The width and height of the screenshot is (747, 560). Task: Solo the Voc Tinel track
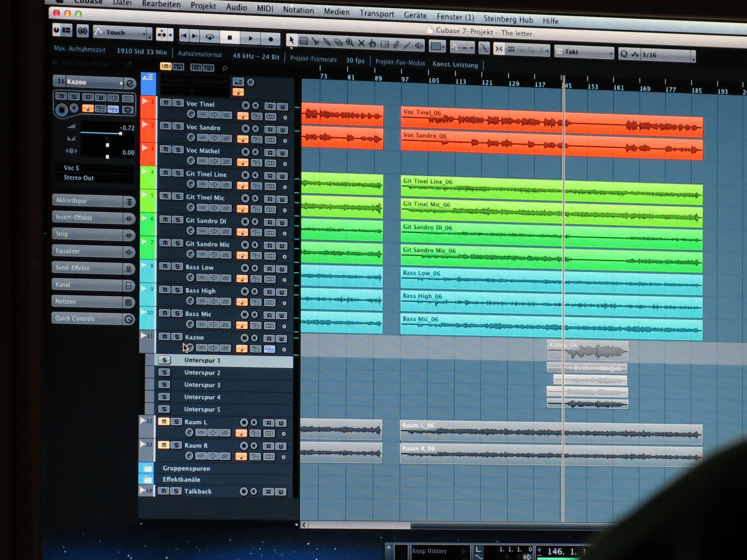[178, 103]
